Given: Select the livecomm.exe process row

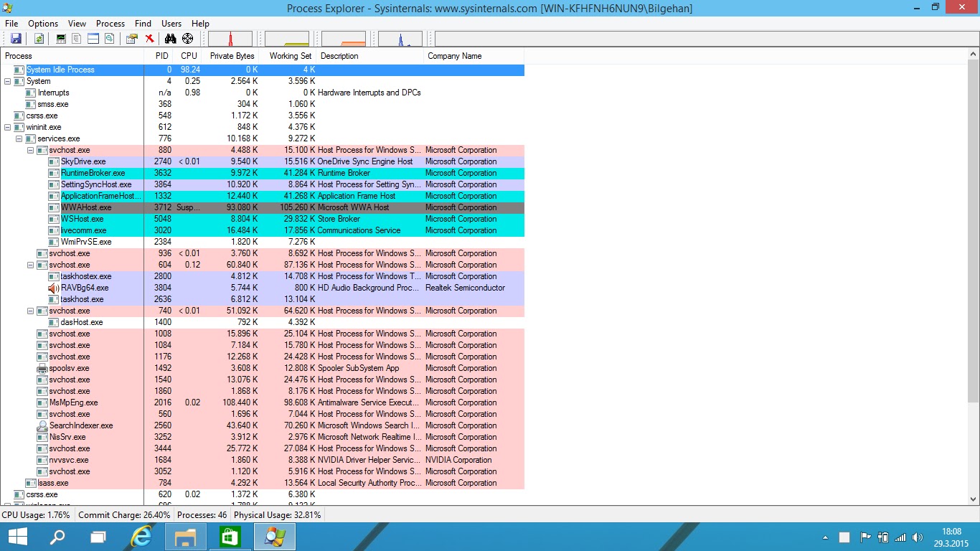Looking at the screenshot, I should pyautogui.click(x=263, y=230).
